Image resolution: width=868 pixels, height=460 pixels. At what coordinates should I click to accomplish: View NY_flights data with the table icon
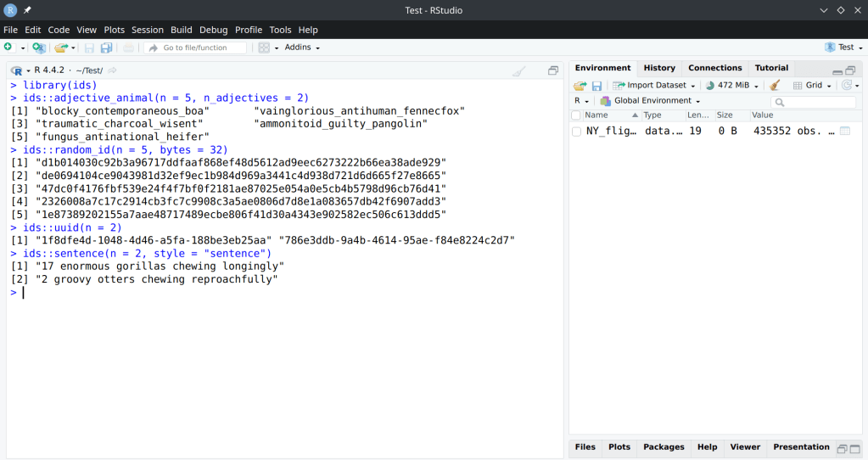point(845,132)
